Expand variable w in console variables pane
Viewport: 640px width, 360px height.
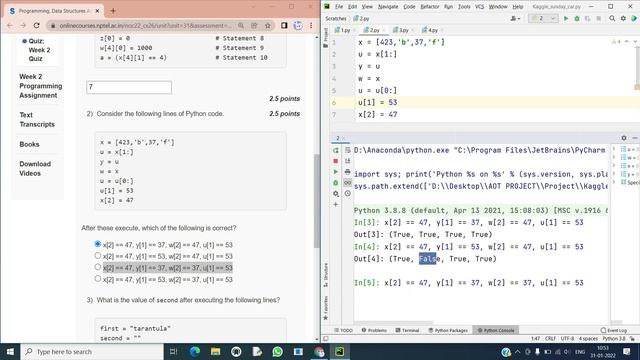click(x=614, y=158)
